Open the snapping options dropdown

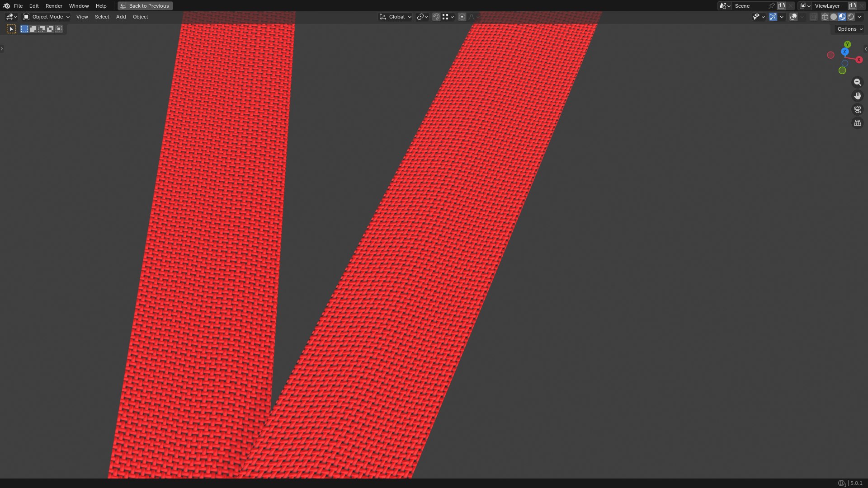[448, 17]
